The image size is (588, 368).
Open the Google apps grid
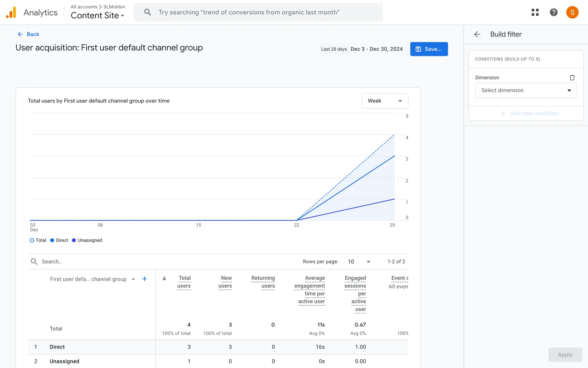click(x=535, y=12)
